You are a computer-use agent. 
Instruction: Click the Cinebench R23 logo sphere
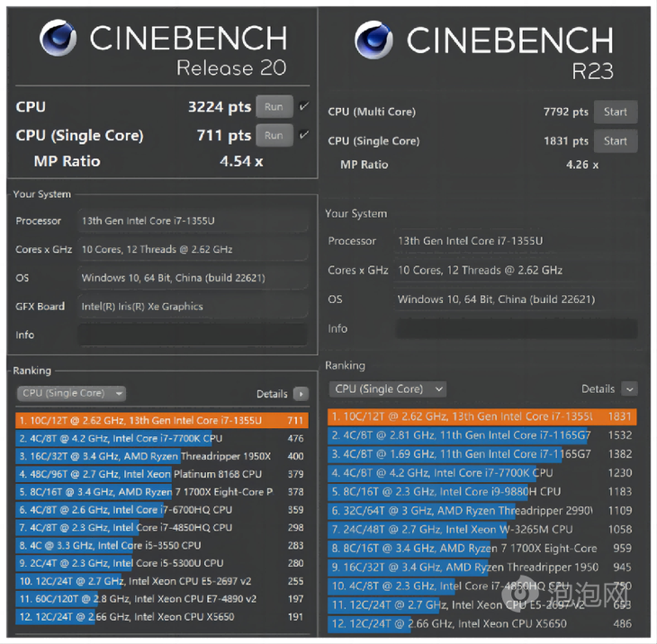point(373,40)
